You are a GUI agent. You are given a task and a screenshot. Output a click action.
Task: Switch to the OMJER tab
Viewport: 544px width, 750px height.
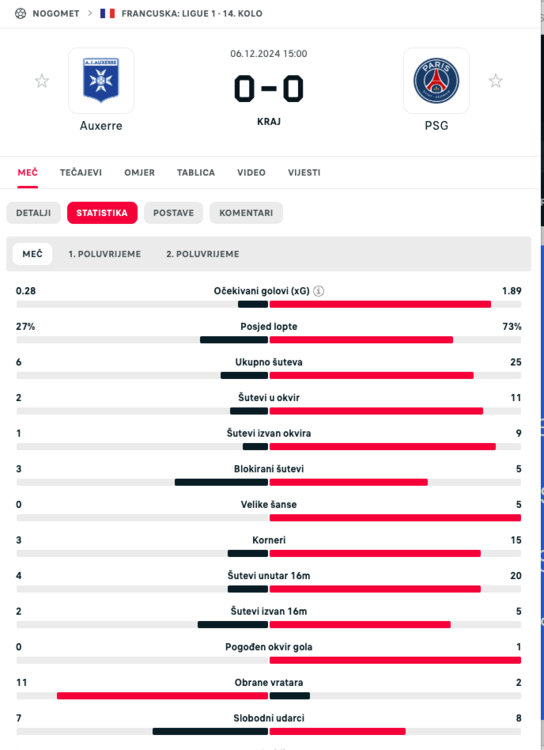(x=140, y=173)
